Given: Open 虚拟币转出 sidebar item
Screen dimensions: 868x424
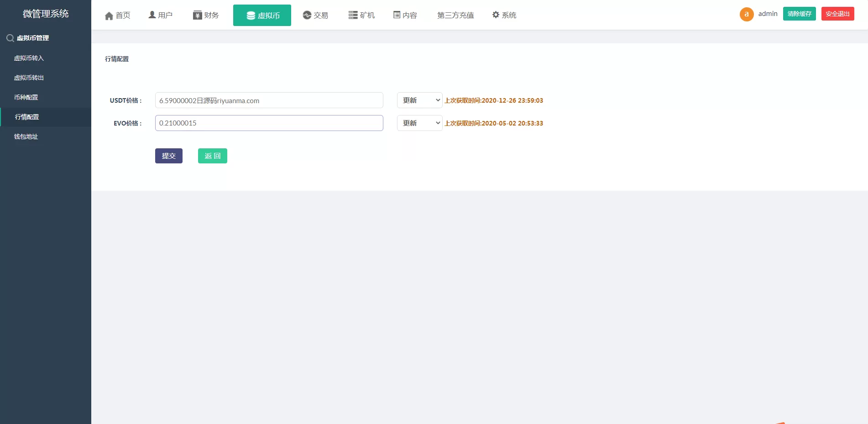Looking at the screenshot, I should (x=29, y=78).
